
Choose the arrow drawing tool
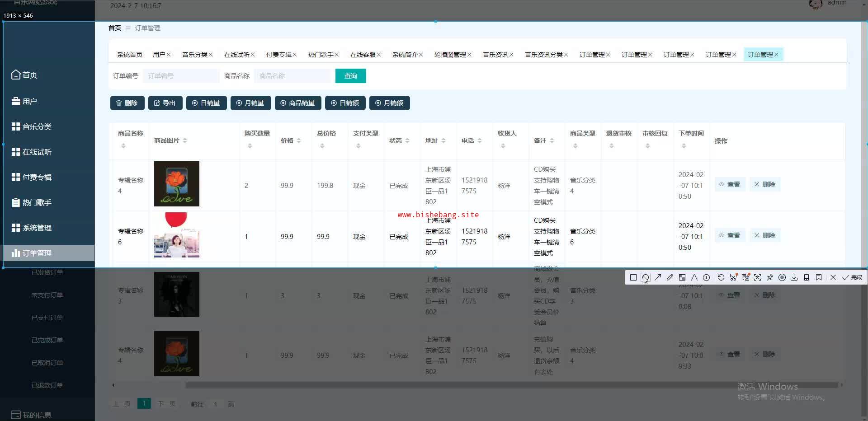point(658,277)
